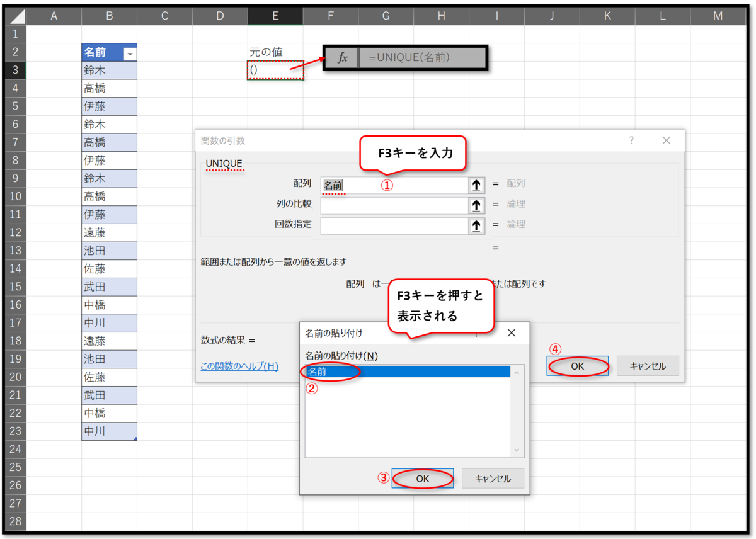Click cell B4 with 高橋

click(x=109, y=88)
